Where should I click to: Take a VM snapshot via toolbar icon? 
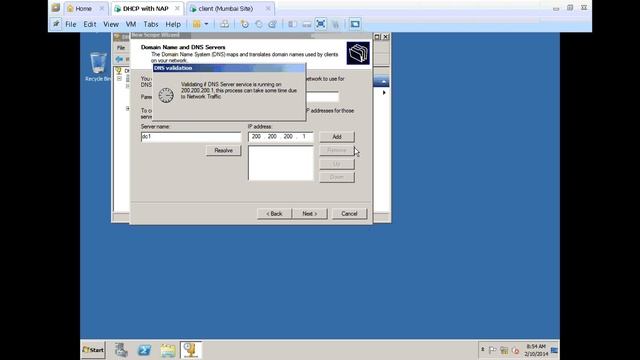(x=244, y=24)
